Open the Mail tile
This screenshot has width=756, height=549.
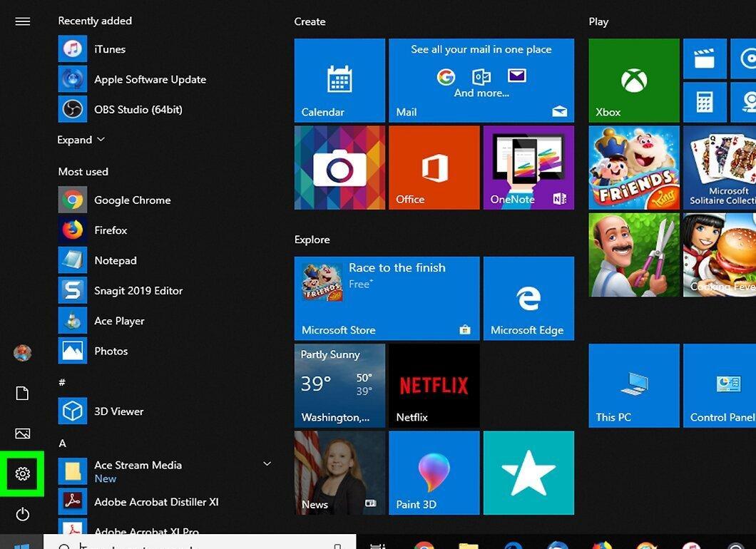481,80
